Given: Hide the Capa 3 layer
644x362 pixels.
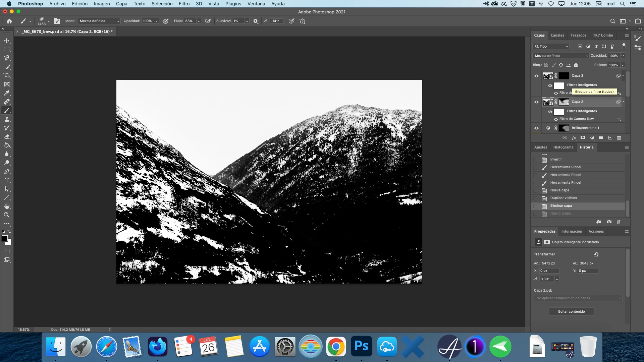Looking at the screenshot, I should [536, 76].
